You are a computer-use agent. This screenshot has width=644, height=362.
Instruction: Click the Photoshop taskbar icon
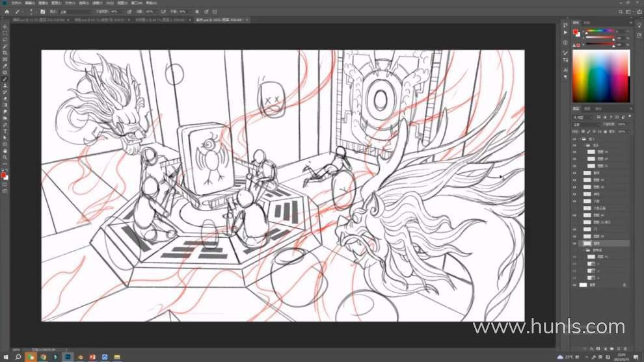68,357
